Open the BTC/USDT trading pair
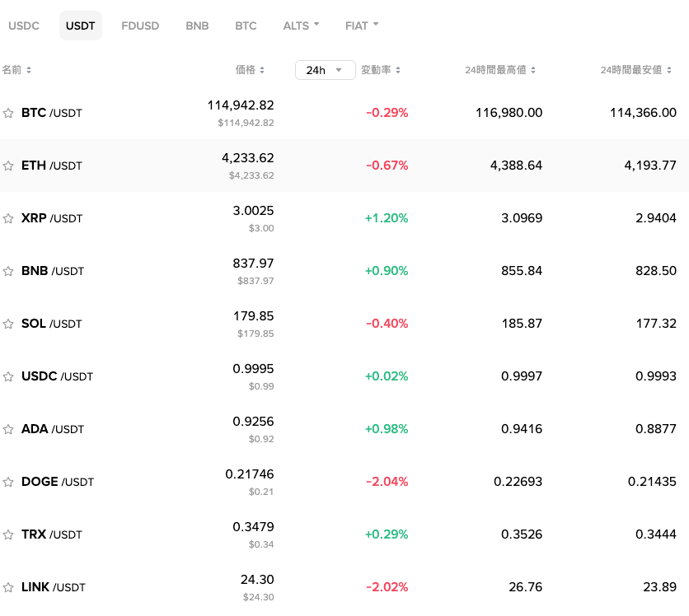Screen dimensions: 689x616 51,113
